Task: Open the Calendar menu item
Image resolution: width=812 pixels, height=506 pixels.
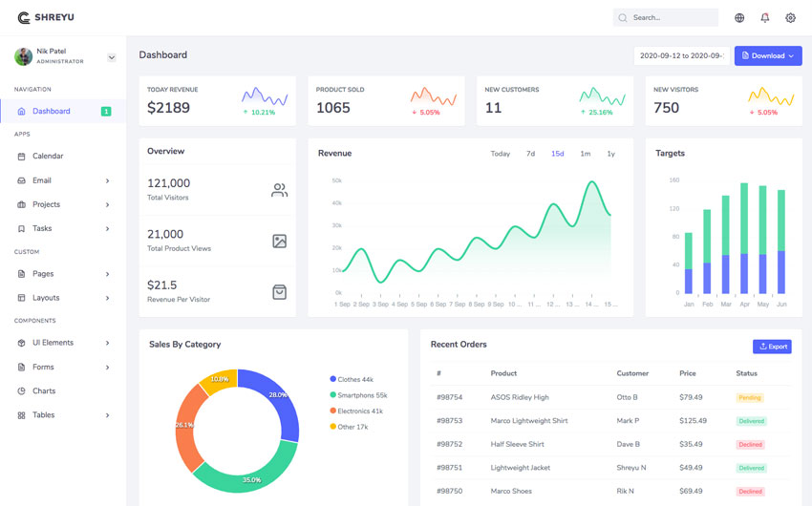Action: click(x=63, y=157)
